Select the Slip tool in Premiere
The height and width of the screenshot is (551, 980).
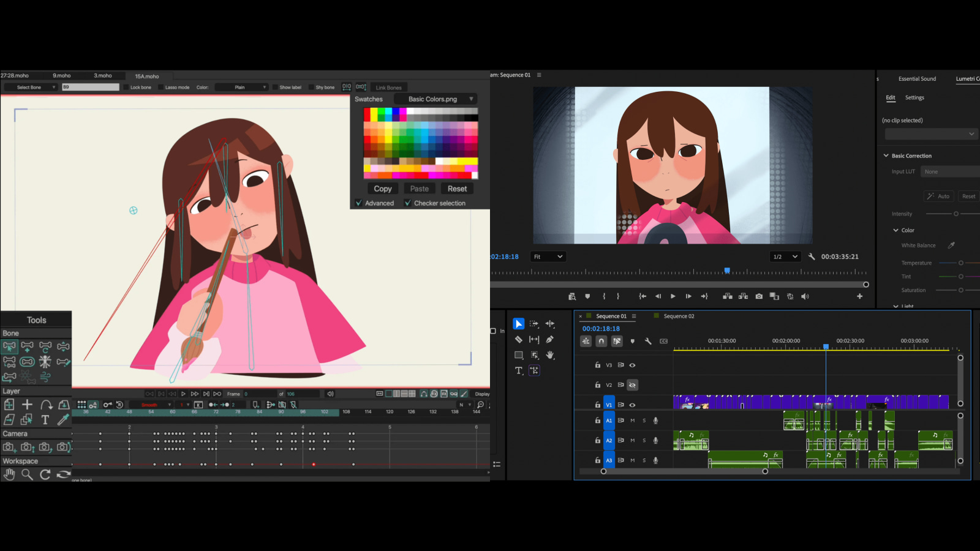[x=534, y=339]
